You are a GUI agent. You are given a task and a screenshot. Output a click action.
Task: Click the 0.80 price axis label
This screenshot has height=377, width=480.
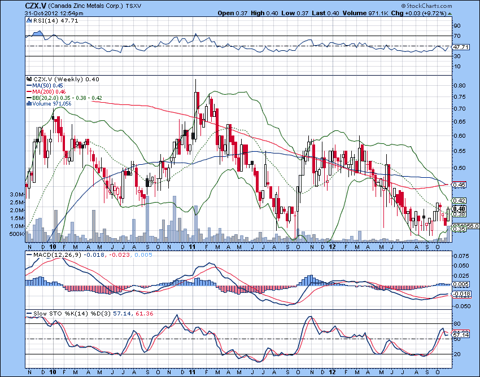coord(460,85)
